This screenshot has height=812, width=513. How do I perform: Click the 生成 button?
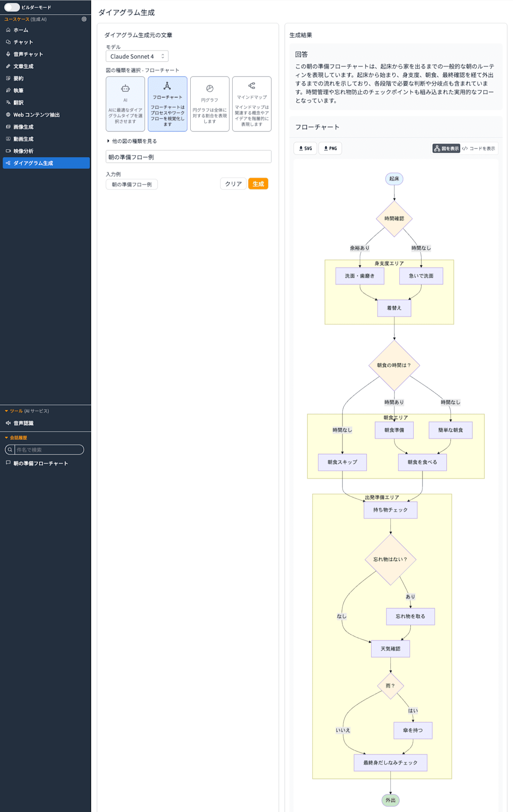point(258,184)
